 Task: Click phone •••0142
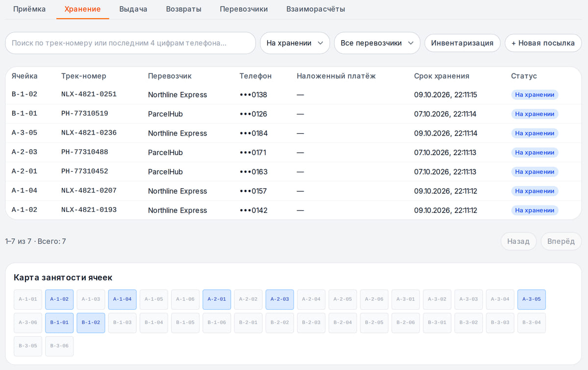253,210
